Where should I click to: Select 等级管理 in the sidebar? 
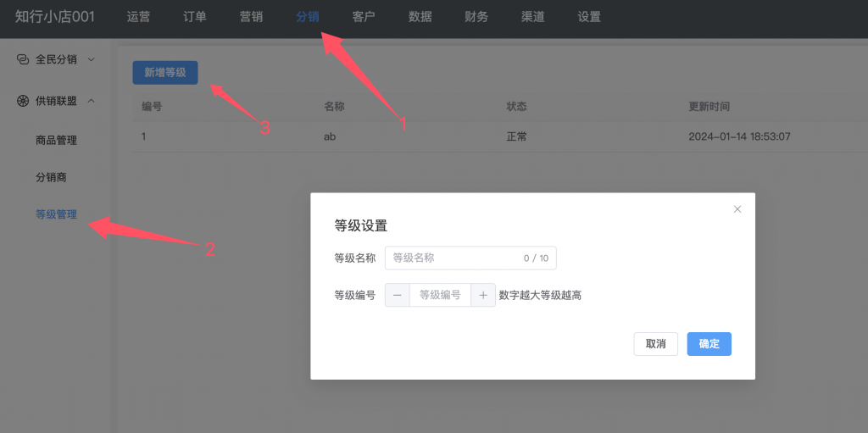click(x=56, y=214)
